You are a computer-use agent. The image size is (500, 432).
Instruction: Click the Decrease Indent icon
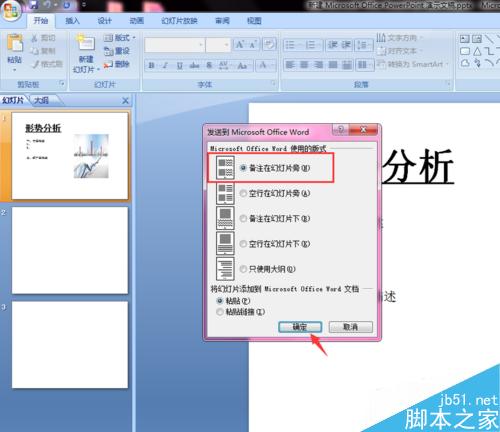click(x=332, y=45)
